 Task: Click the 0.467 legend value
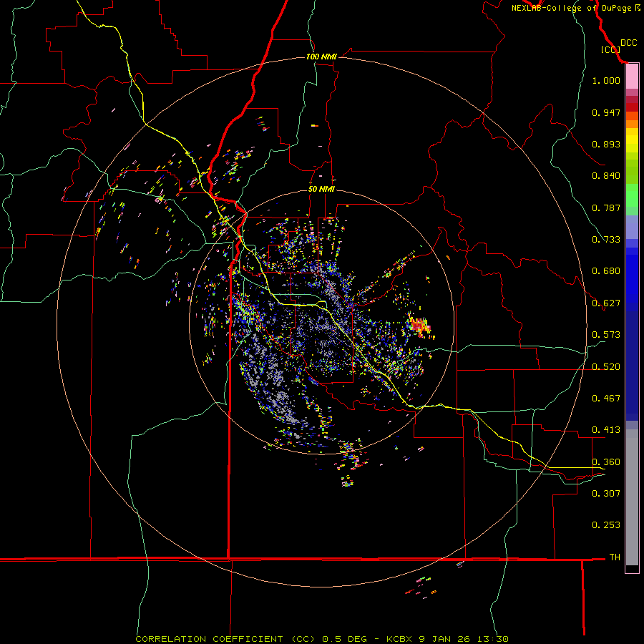click(606, 399)
